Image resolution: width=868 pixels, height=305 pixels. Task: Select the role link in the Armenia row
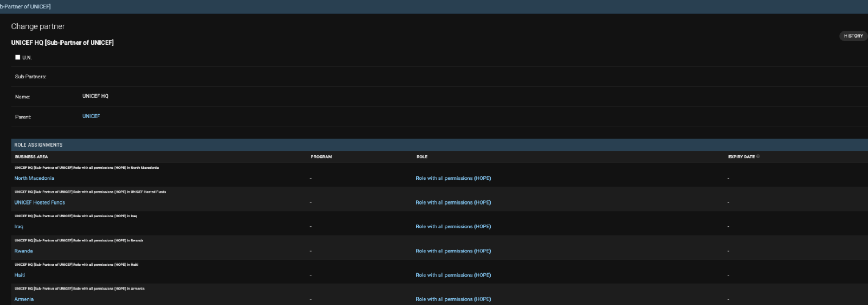click(453, 299)
